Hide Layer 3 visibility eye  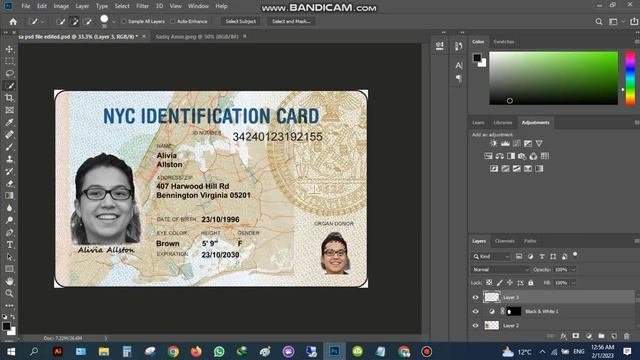pos(476,297)
